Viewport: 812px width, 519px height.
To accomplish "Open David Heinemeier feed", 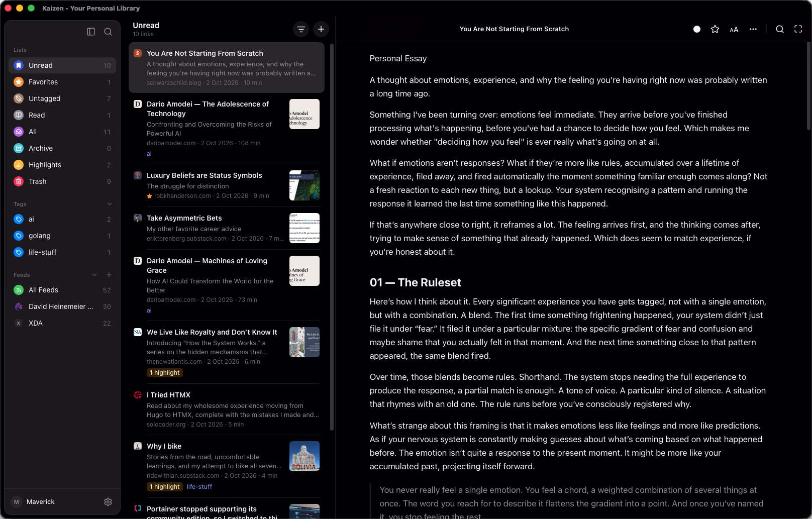I will (62, 306).
